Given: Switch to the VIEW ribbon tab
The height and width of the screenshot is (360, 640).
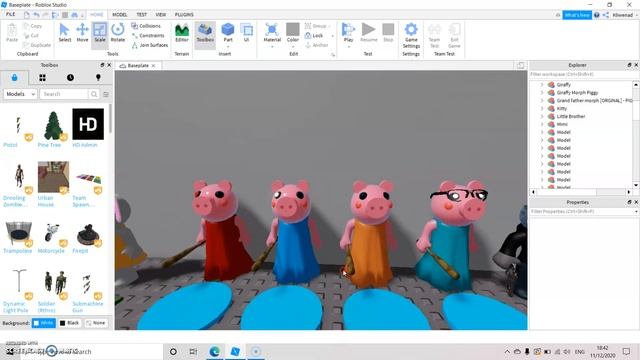Looking at the screenshot, I should coord(161,15).
